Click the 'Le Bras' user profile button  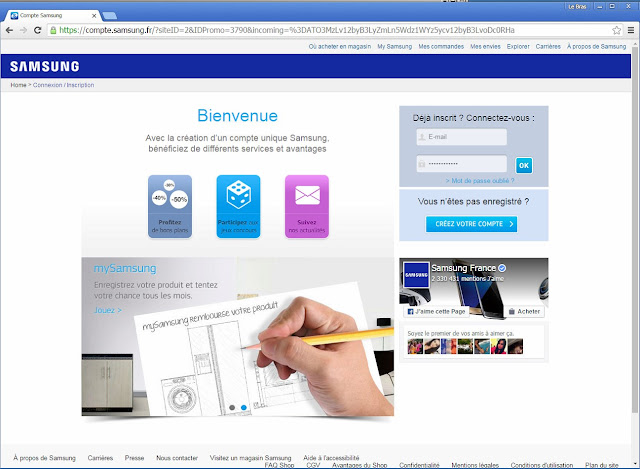pos(577,7)
